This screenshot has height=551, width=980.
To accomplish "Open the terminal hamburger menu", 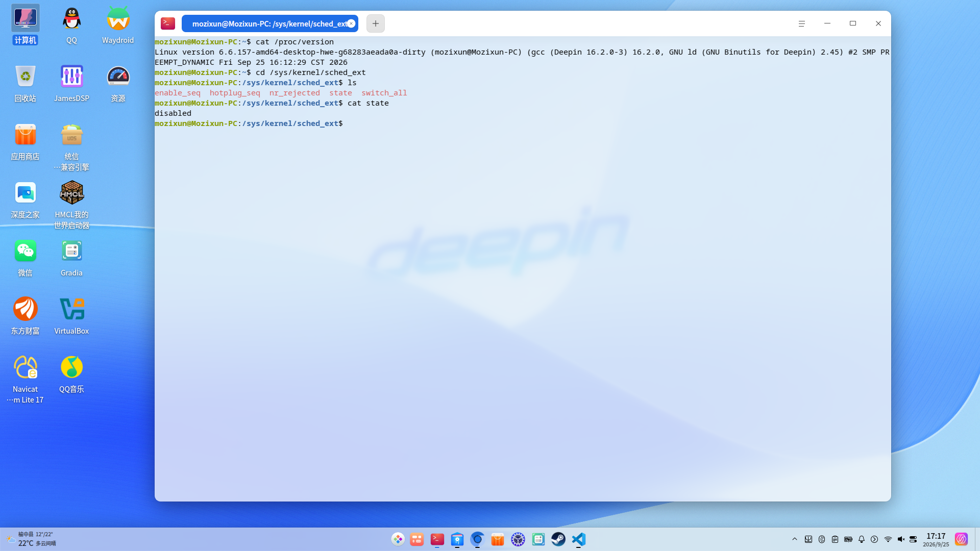I will 801,23.
